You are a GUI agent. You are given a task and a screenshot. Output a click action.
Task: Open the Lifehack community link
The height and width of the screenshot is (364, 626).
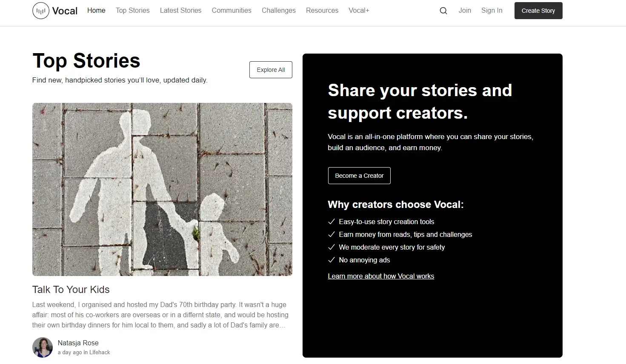[100, 353]
